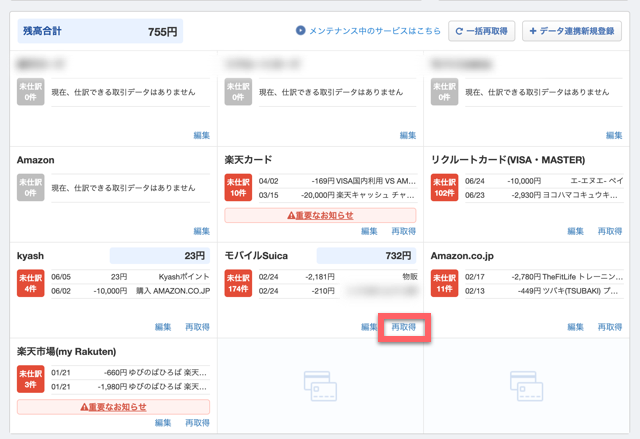Viewport: 640px width, 439px height.
Task: Click the リクルートカード(VISA・MASTER) card title
Action: (508, 160)
